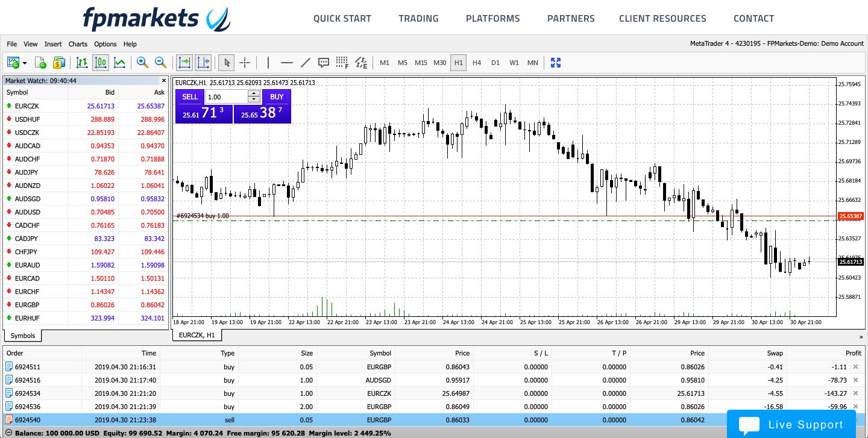This screenshot has width=868, height=438.
Task: Open the Help menu
Action: 130,44
